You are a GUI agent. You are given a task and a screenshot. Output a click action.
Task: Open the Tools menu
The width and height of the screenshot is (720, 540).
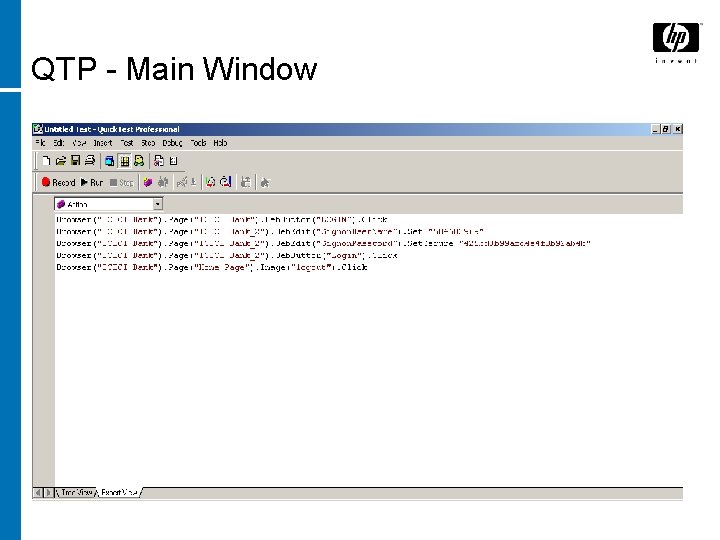198,143
